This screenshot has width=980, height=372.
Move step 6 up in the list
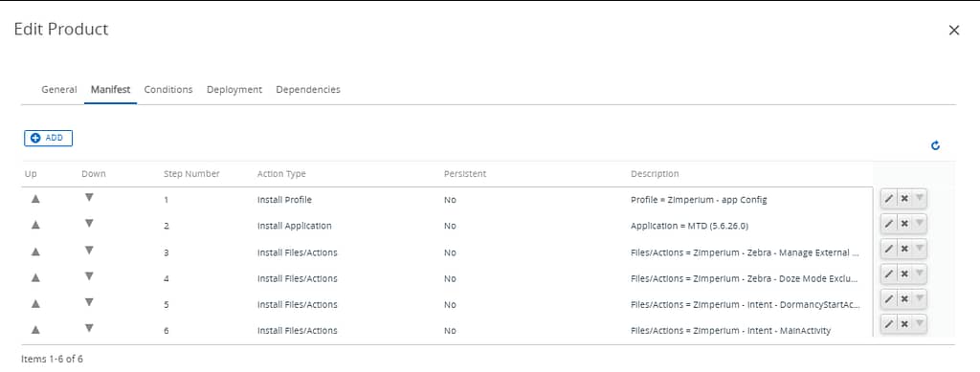pos(35,330)
